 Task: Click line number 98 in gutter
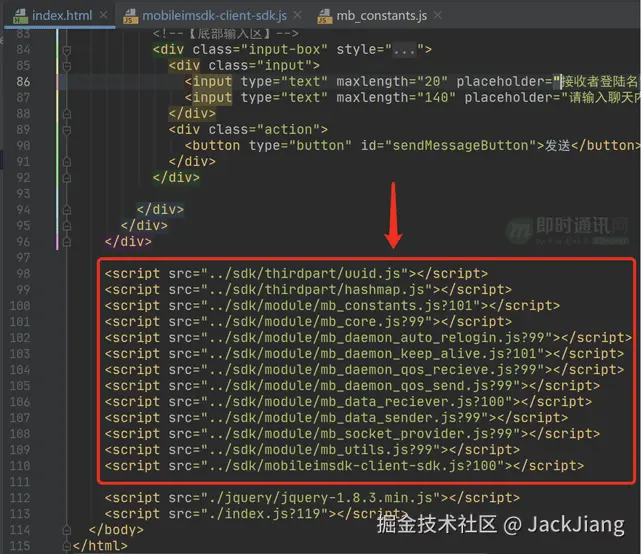tap(23, 274)
